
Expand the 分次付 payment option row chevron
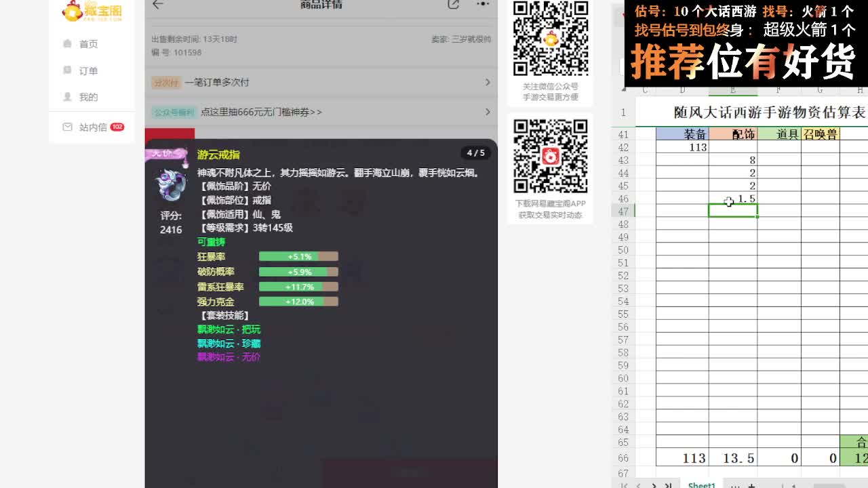(x=488, y=83)
